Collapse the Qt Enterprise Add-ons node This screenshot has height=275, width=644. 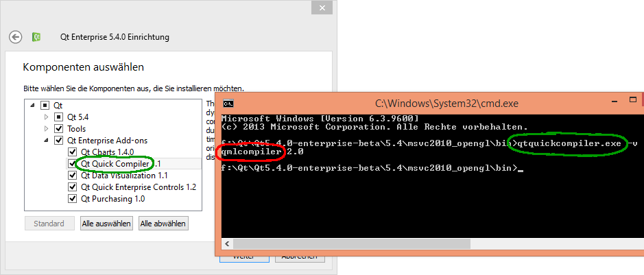click(x=46, y=141)
